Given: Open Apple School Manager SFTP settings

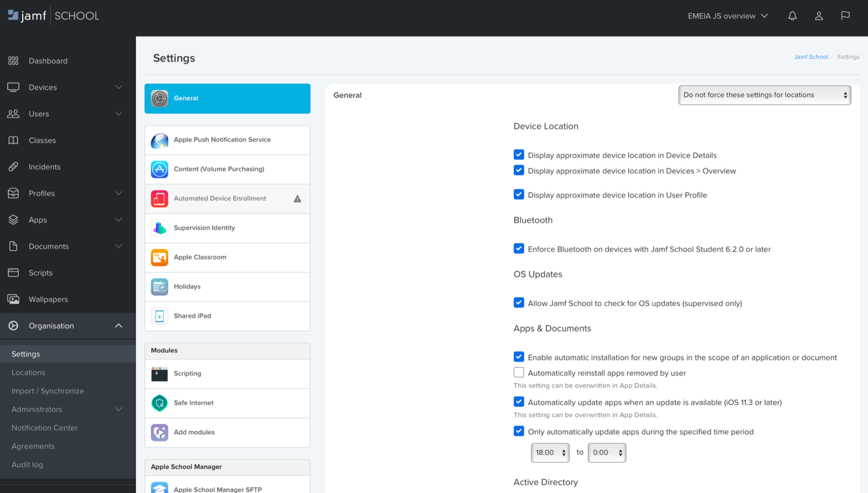Looking at the screenshot, I should [x=227, y=485].
